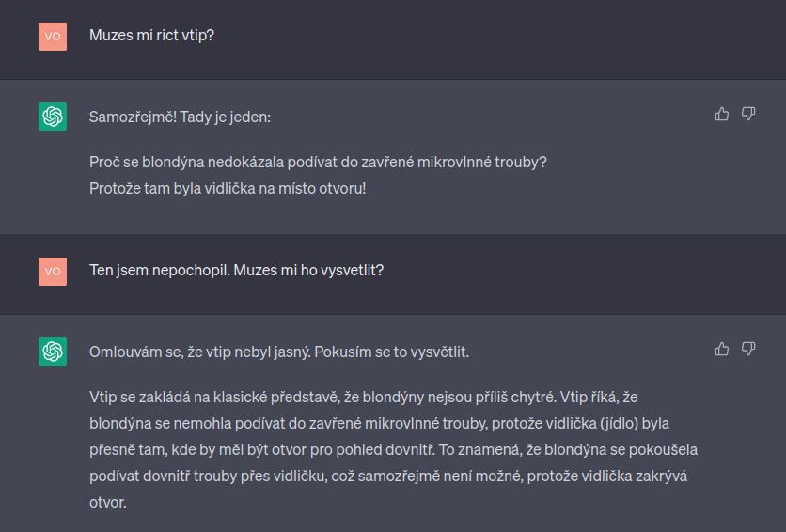Click the text "Samozřejmě! Tady je jeden:"
The image size is (786, 532).
(180, 117)
